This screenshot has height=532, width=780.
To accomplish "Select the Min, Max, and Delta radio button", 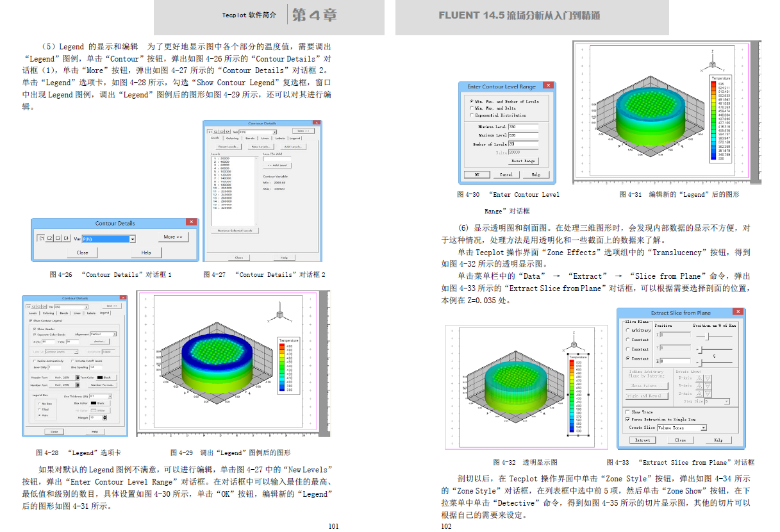I will coord(471,108).
